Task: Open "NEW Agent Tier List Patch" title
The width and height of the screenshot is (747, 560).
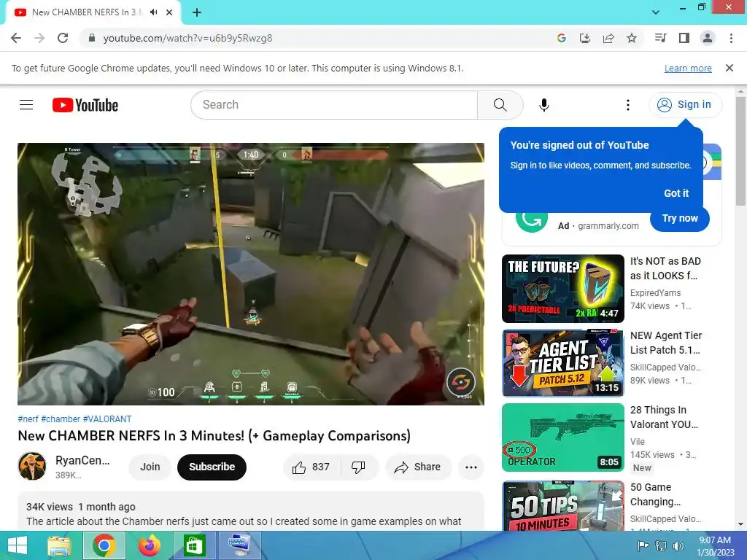Action: click(x=666, y=343)
